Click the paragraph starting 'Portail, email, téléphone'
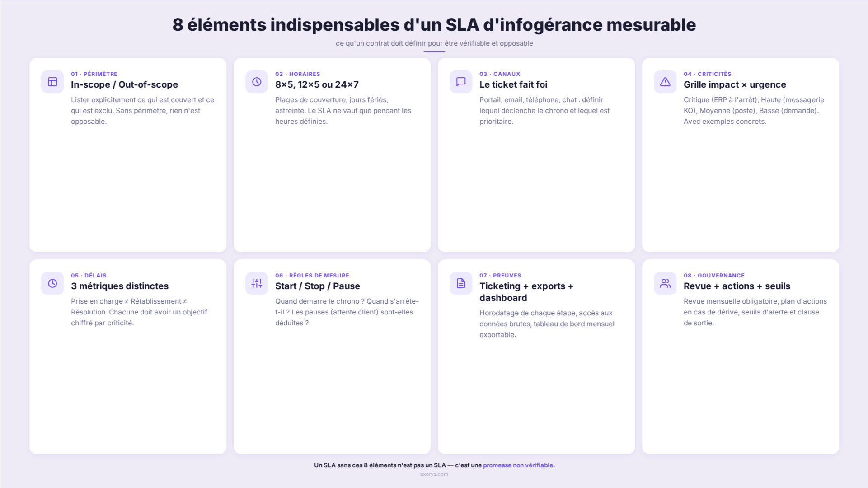 [544, 111]
